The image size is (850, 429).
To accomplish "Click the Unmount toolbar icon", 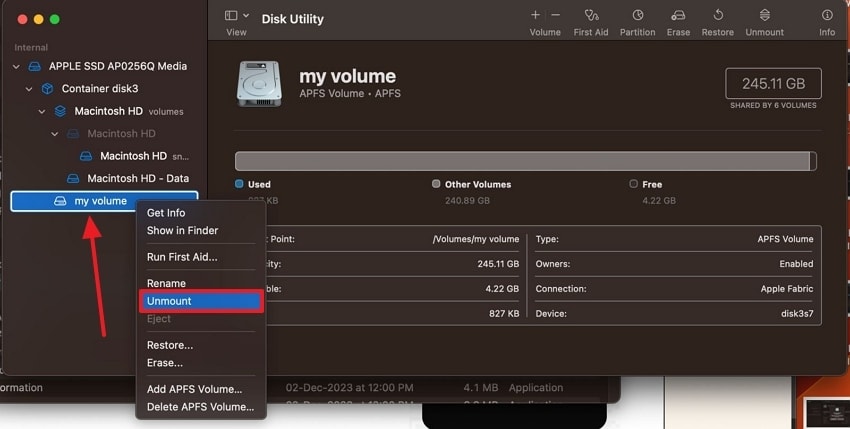I will coord(764,15).
